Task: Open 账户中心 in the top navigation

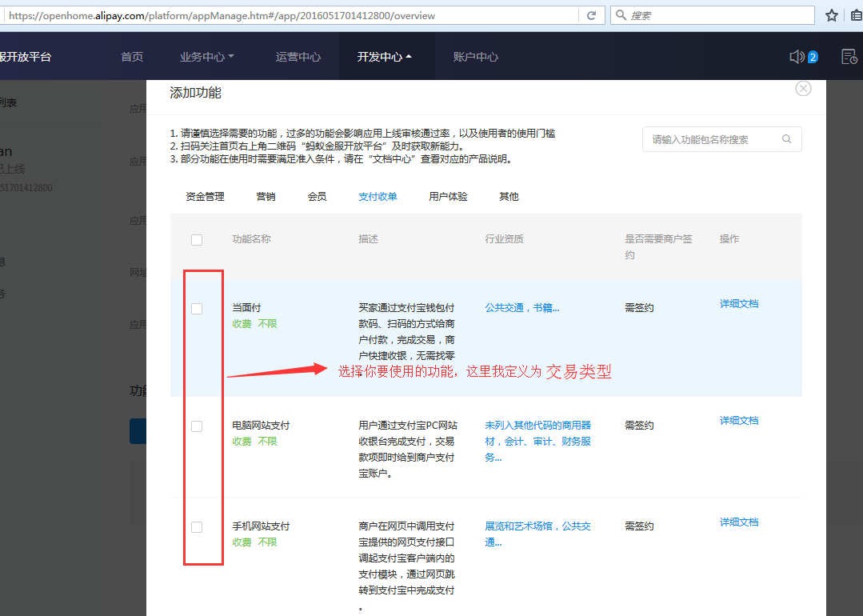Action: (476, 57)
